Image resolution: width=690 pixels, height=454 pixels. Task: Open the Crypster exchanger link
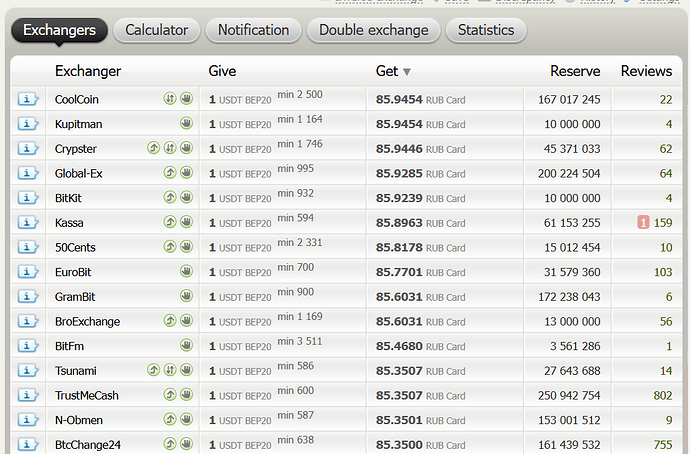tap(76, 149)
